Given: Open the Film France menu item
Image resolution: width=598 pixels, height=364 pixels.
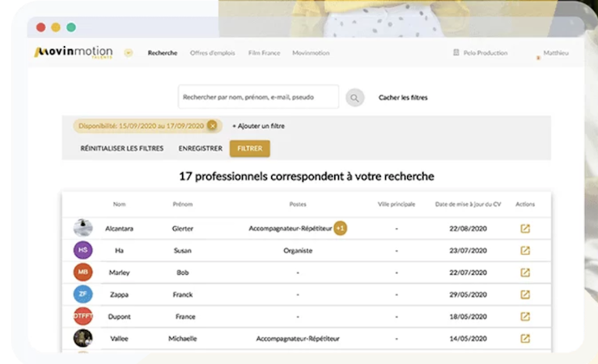Looking at the screenshot, I should tap(265, 53).
